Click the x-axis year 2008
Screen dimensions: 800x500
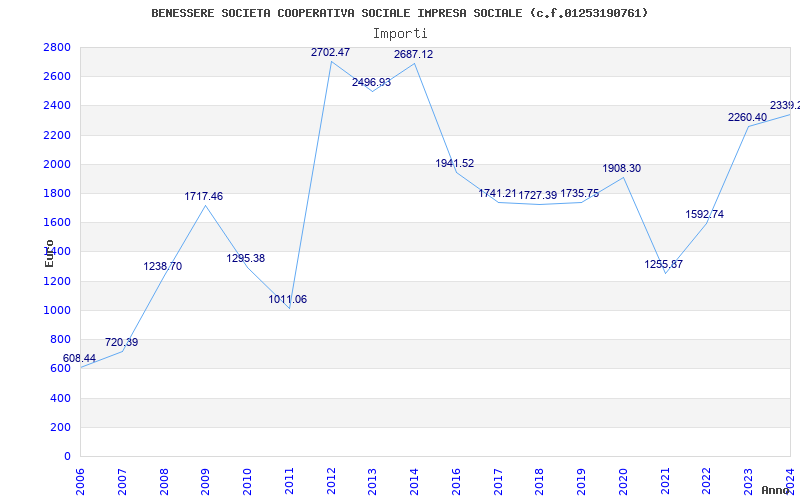(x=164, y=481)
